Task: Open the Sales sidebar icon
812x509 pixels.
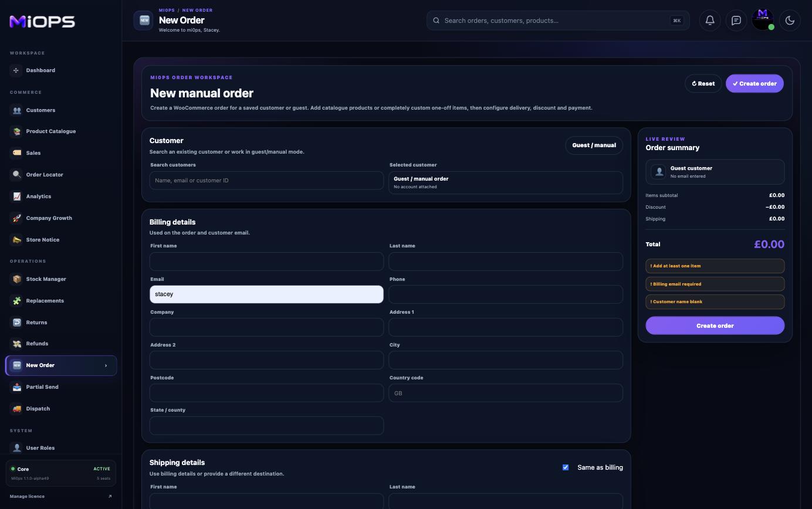Action: [16, 153]
